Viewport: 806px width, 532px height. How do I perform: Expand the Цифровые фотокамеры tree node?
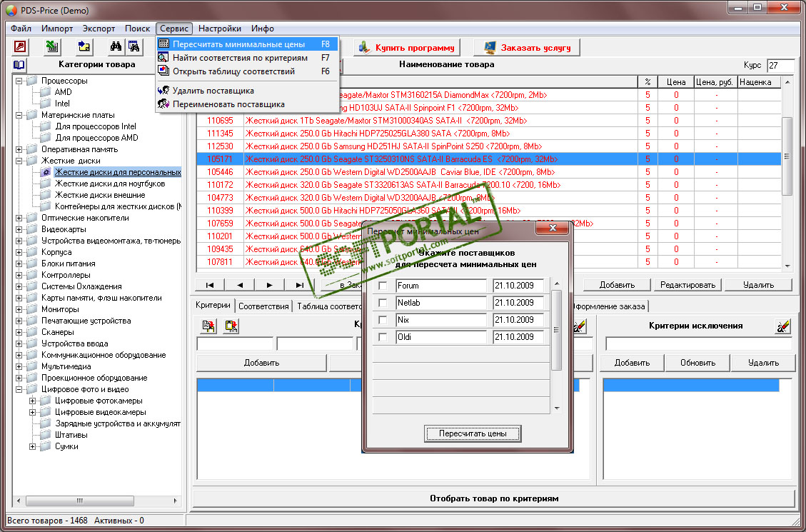coord(32,401)
